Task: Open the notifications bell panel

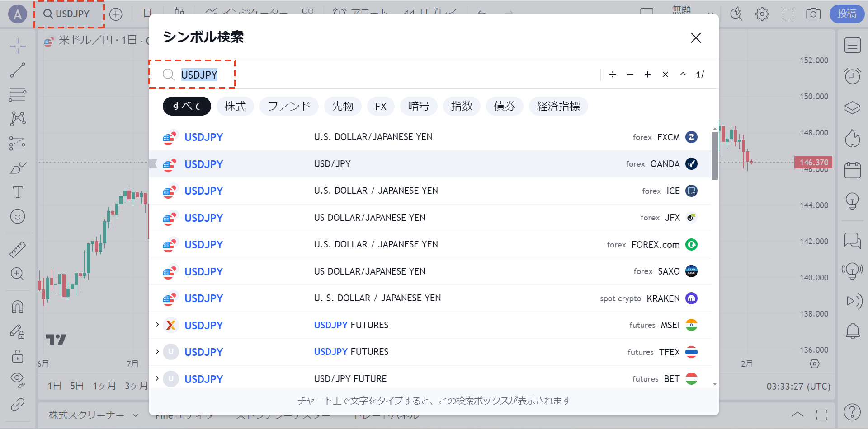Action: [x=852, y=331]
